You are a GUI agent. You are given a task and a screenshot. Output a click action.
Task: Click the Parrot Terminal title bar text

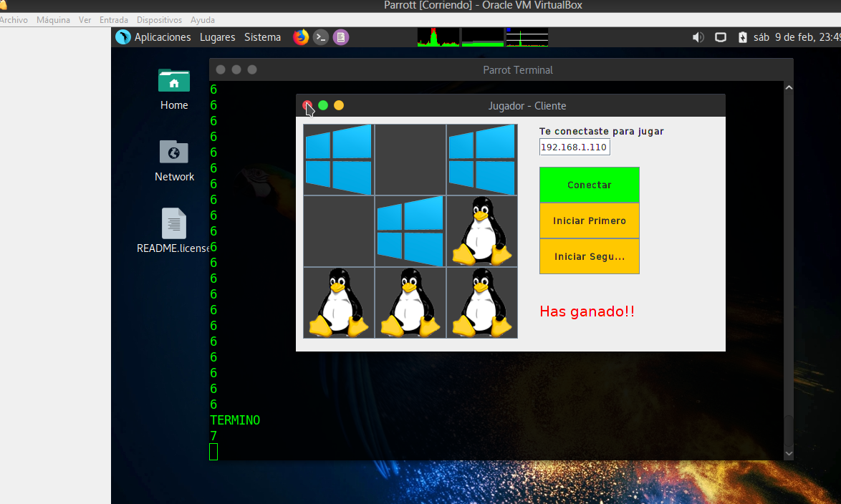[x=518, y=69]
